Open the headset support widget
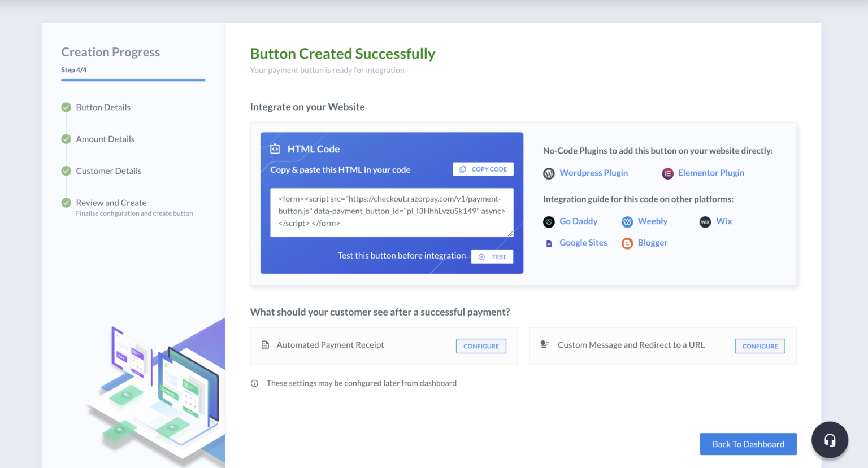This screenshot has width=868, height=468. click(x=830, y=440)
